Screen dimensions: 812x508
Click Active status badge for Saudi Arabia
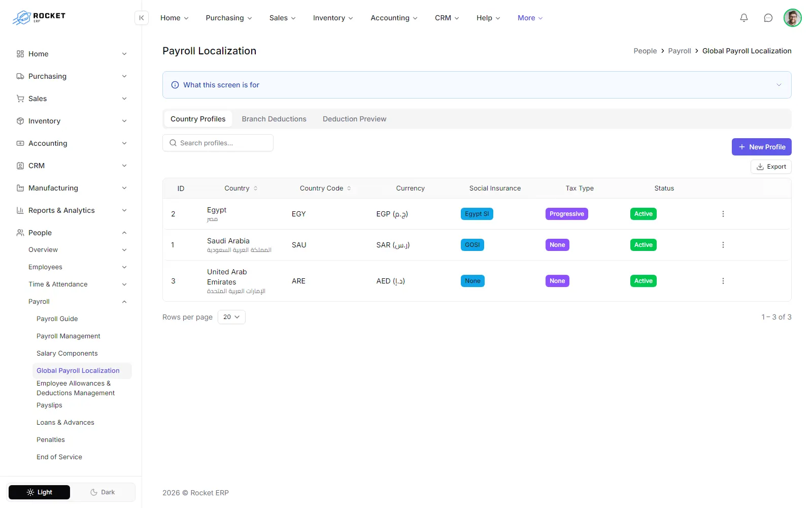click(643, 245)
